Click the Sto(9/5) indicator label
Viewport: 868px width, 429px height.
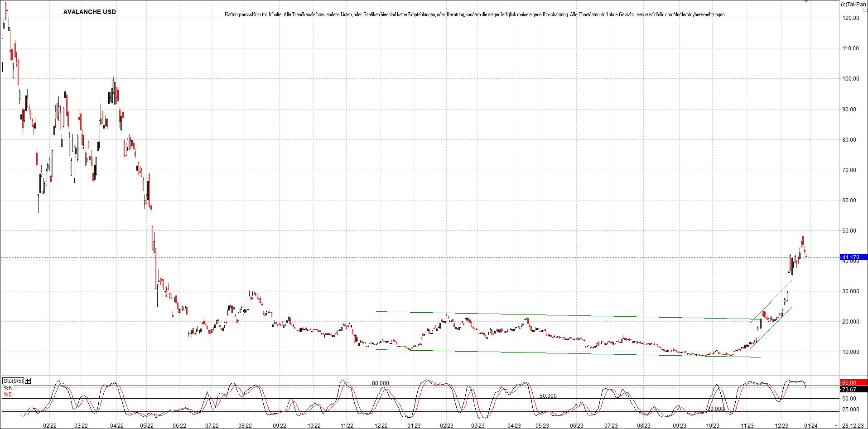click(13, 381)
